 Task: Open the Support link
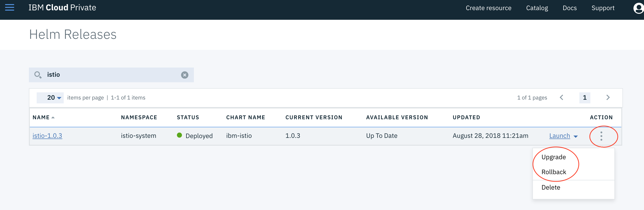[603, 8]
